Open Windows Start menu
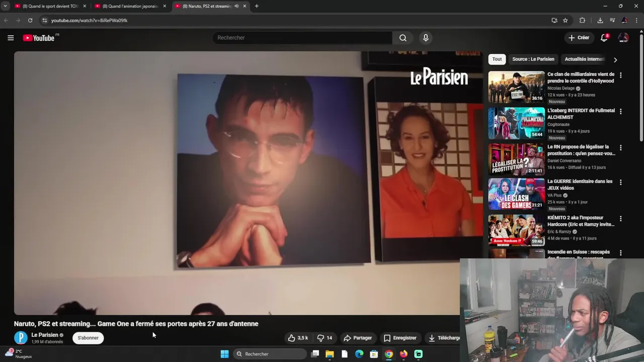Screen dimensions: 644x362 pos(224,354)
